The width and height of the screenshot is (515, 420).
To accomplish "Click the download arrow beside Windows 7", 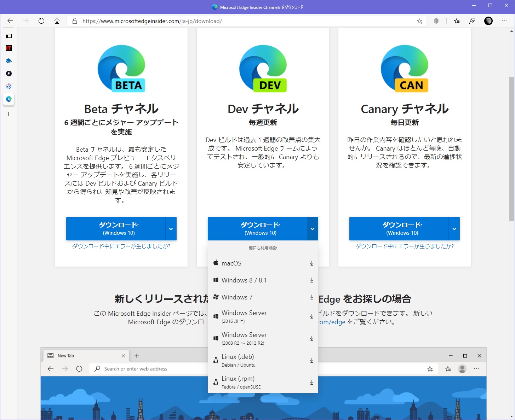I will [312, 297].
